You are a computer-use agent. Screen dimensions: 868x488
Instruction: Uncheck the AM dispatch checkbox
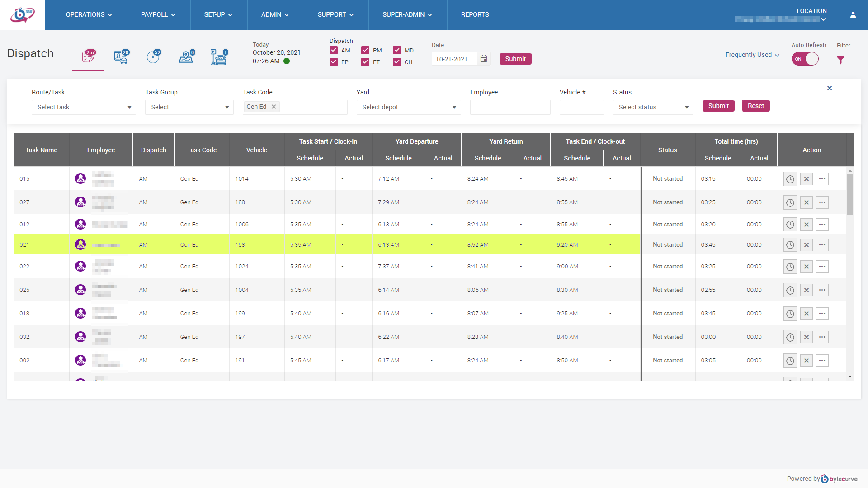coord(334,50)
